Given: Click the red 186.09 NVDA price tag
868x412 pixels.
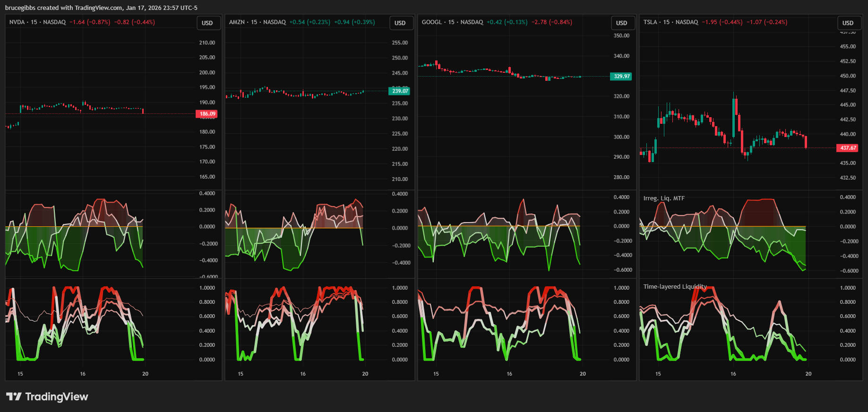Looking at the screenshot, I should click(x=207, y=114).
